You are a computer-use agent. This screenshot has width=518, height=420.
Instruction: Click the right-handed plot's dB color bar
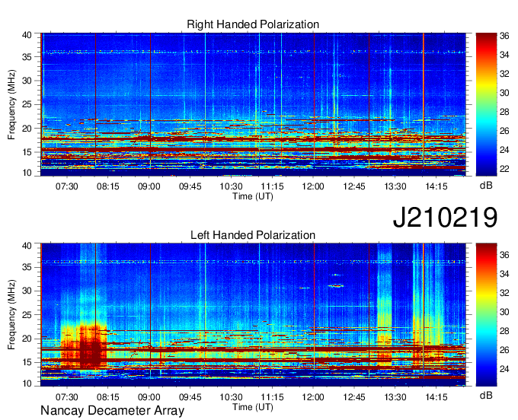(486, 104)
